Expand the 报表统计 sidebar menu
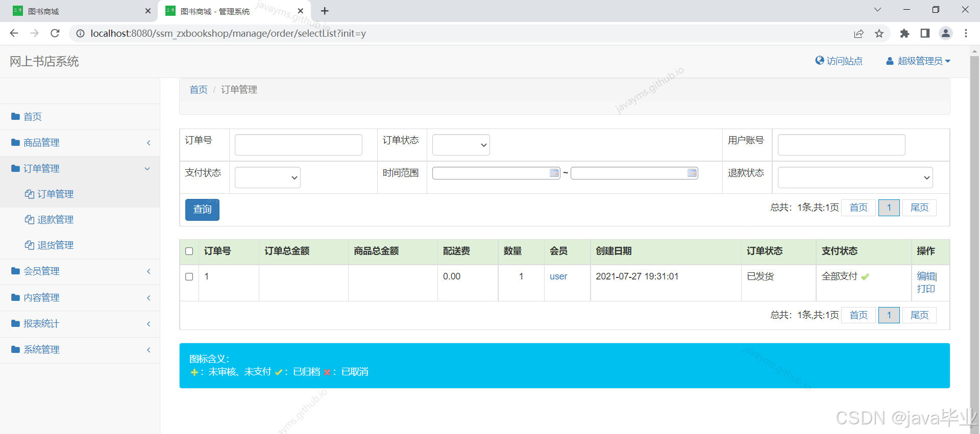This screenshot has width=980, height=434. point(80,324)
